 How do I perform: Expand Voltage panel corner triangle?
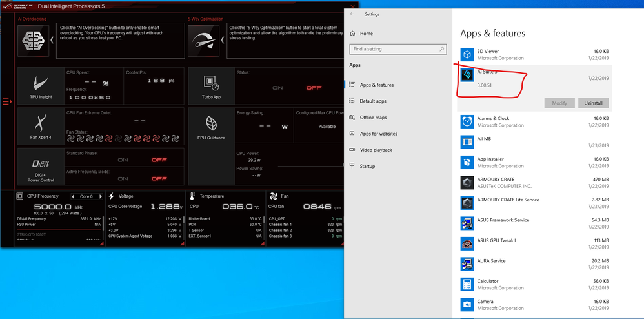[182, 243]
